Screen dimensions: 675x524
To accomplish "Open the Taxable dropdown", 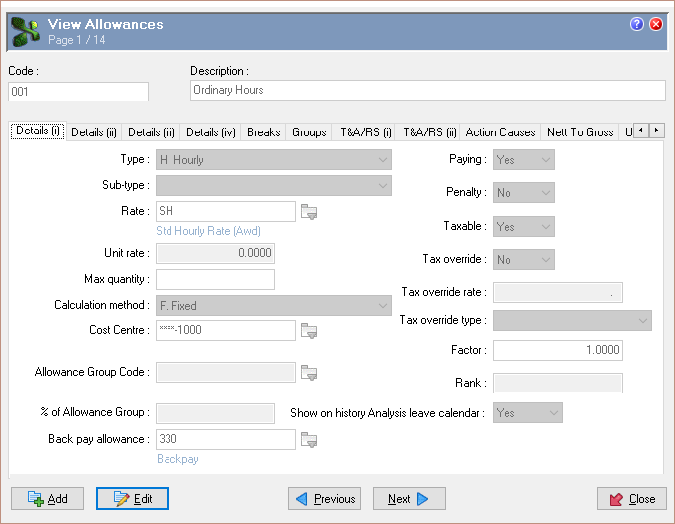I will click(523, 226).
